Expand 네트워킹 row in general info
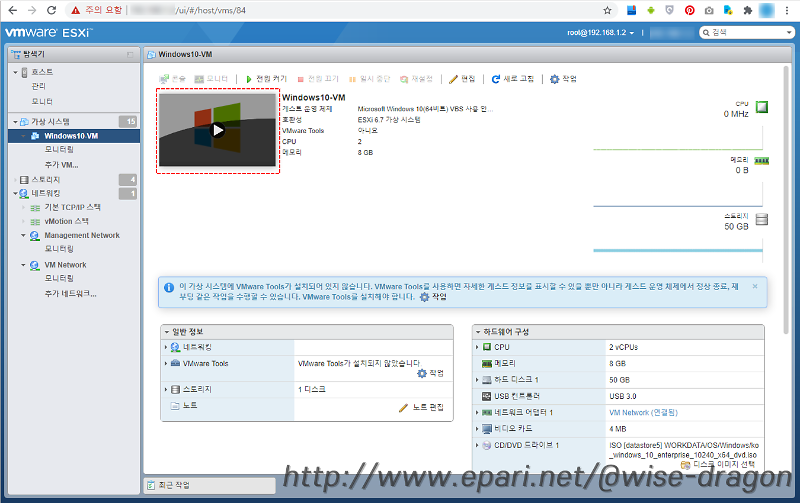This screenshot has width=800, height=503. click(166, 347)
